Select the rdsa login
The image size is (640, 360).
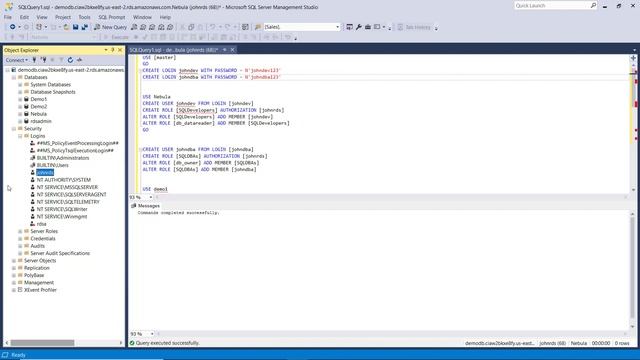pos(41,224)
